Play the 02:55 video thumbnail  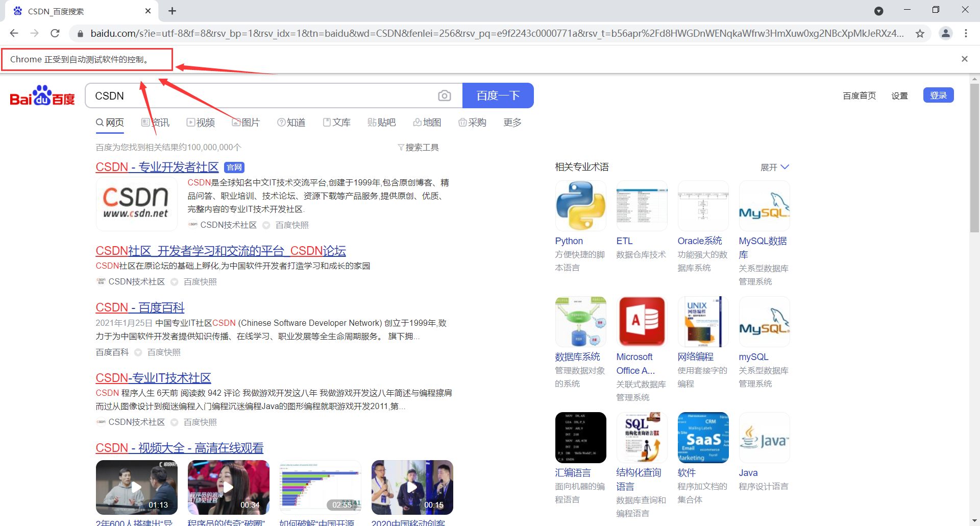(320, 487)
